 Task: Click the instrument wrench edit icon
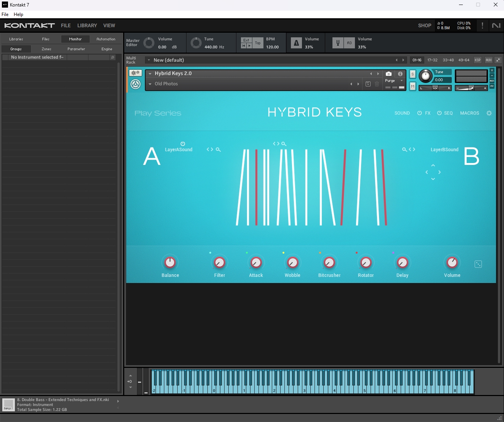pos(135,73)
